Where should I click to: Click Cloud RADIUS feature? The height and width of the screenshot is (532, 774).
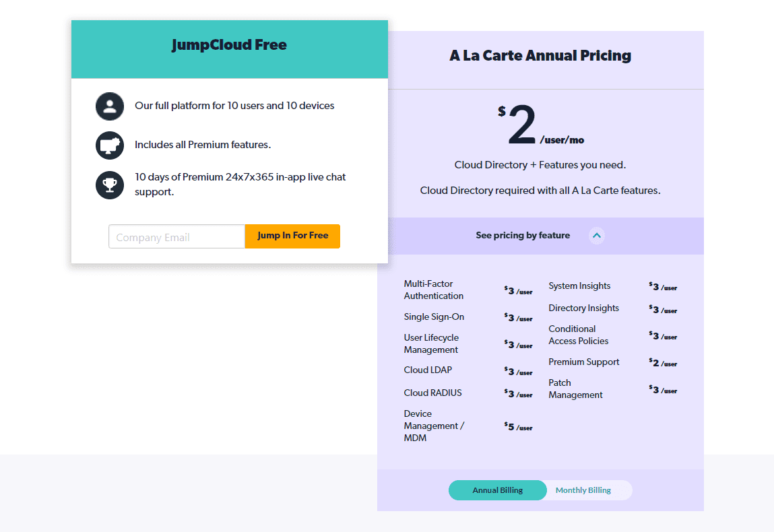[433, 393]
